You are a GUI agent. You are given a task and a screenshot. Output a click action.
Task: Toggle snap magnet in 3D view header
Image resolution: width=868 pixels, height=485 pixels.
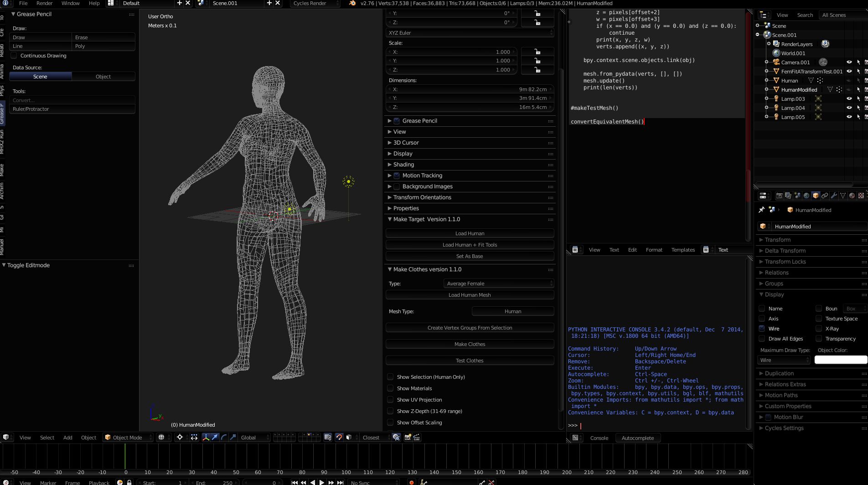pyautogui.click(x=339, y=437)
